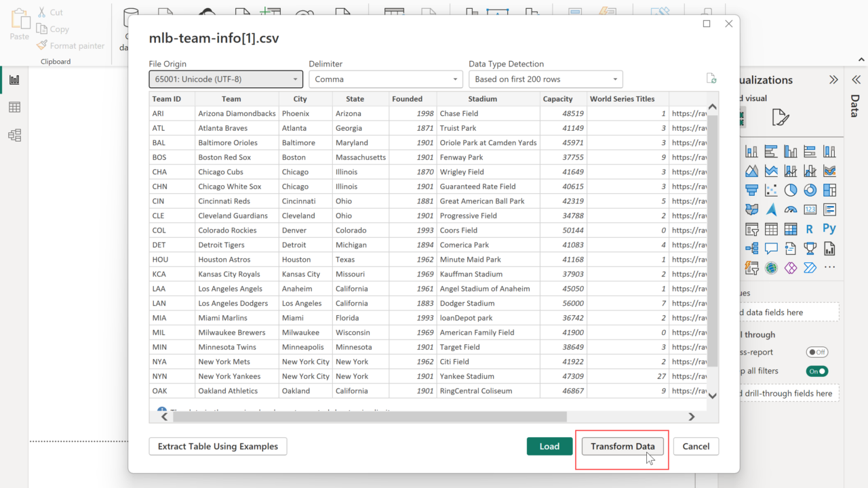This screenshot has height=488, width=868.
Task: Turn off the Keep all filters toggle
Action: pos(816,371)
